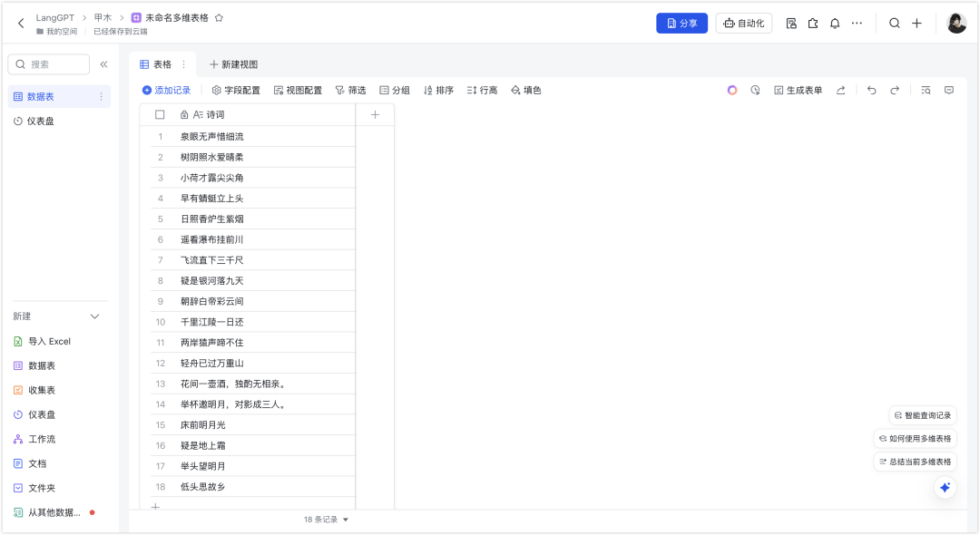This screenshot has width=980, height=535.
Task: Open the comments panel icon
Action: tap(950, 90)
